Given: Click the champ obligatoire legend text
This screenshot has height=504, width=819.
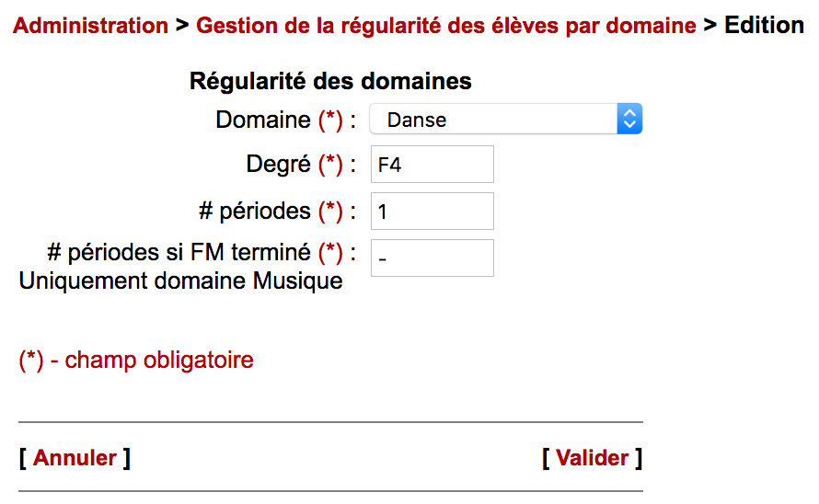Looking at the screenshot, I should 158,360.
